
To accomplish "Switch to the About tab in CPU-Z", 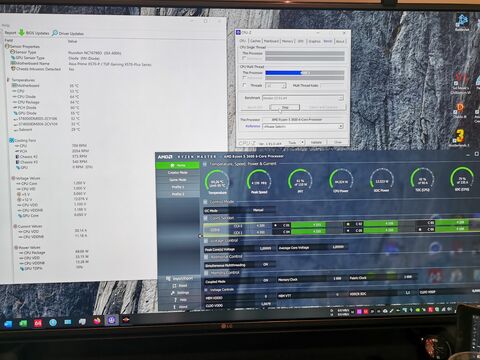I will [x=340, y=41].
